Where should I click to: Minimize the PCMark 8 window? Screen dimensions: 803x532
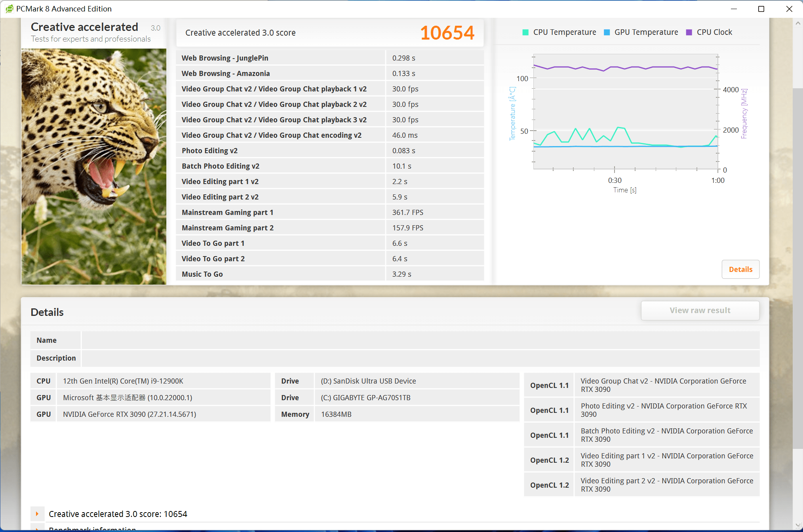(x=734, y=9)
